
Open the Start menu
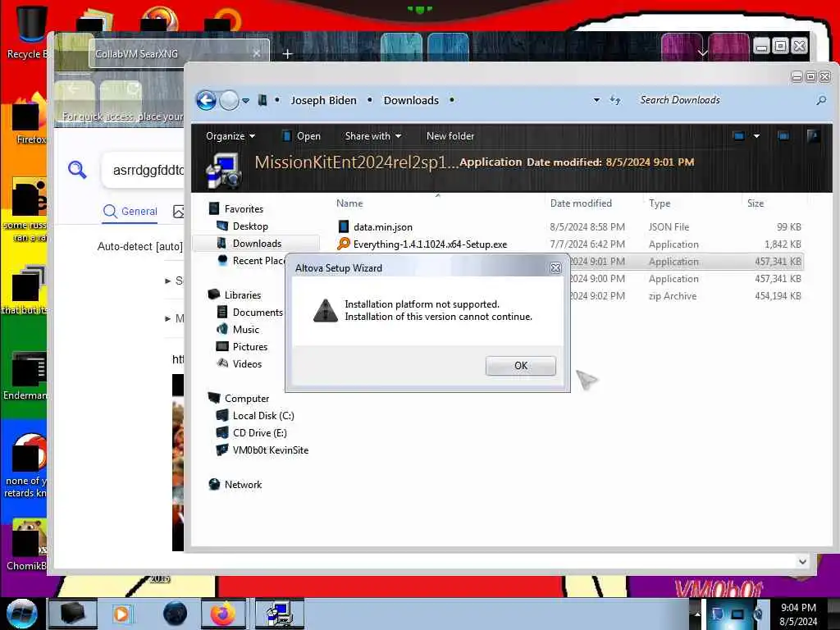[22, 614]
